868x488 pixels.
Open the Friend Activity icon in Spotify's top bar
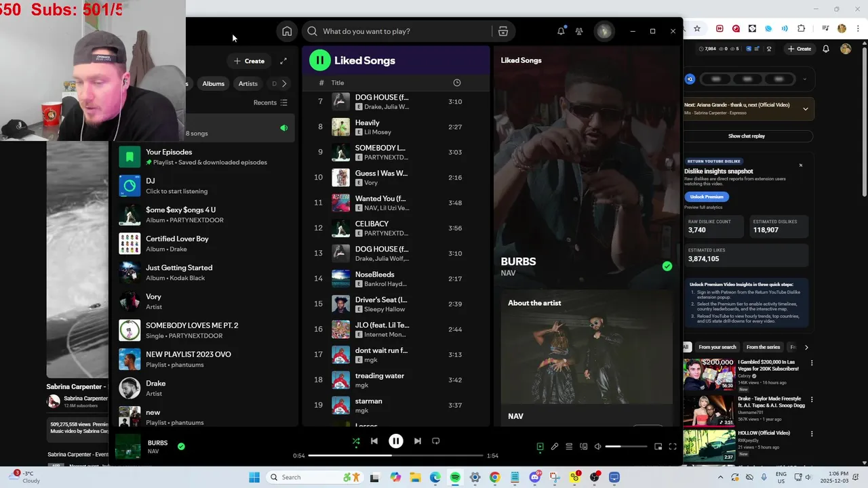(x=579, y=31)
